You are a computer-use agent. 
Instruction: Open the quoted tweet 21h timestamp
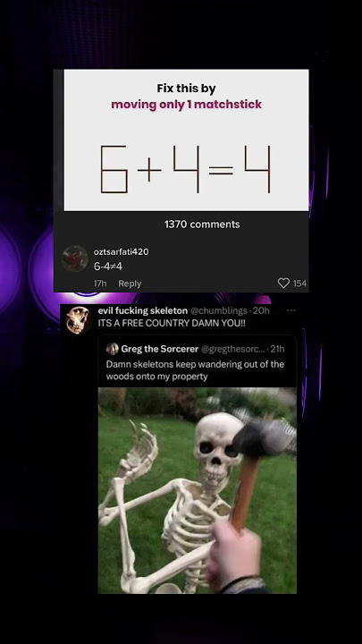coord(277,349)
